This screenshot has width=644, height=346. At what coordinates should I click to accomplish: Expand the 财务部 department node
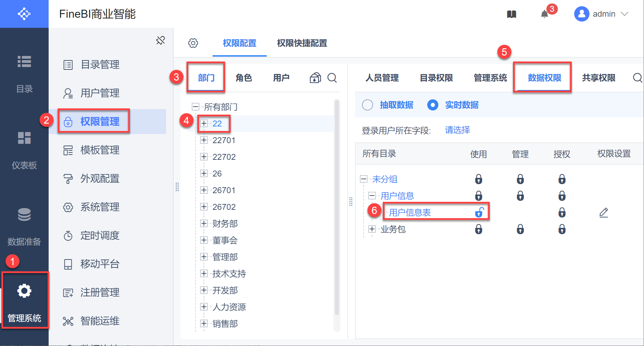coord(204,223)
